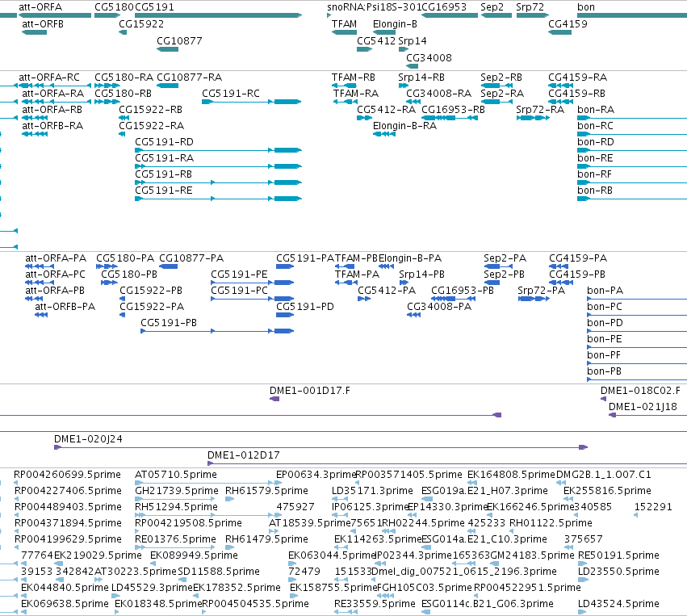This screenshot has height=616, width=687.
Task: Click EST DMG2B.1_1.007.C1
Action: pyautogui.click(x=603, y=475)
